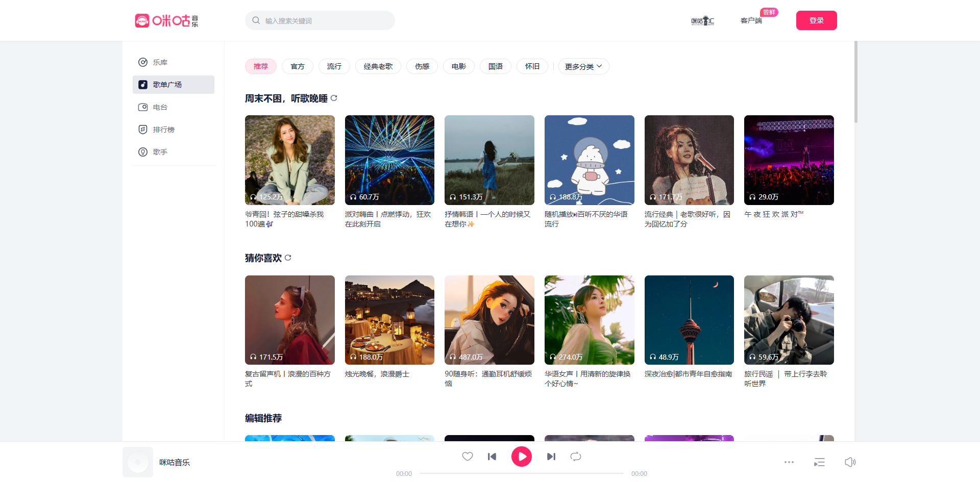The image size is (980, 482).
Task: Skip to the previous track
Action: (x=492, y=456)
